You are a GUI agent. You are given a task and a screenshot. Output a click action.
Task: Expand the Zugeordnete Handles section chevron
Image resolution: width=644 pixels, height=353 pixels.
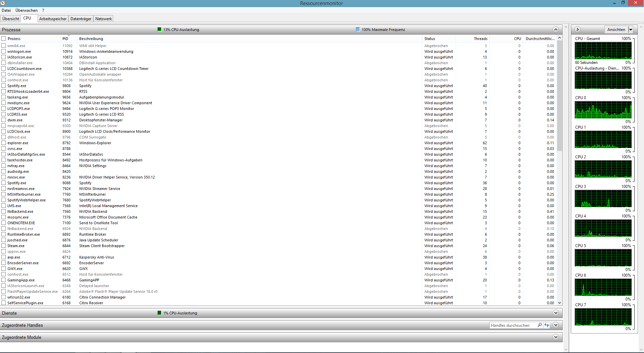tap(556, 325)
